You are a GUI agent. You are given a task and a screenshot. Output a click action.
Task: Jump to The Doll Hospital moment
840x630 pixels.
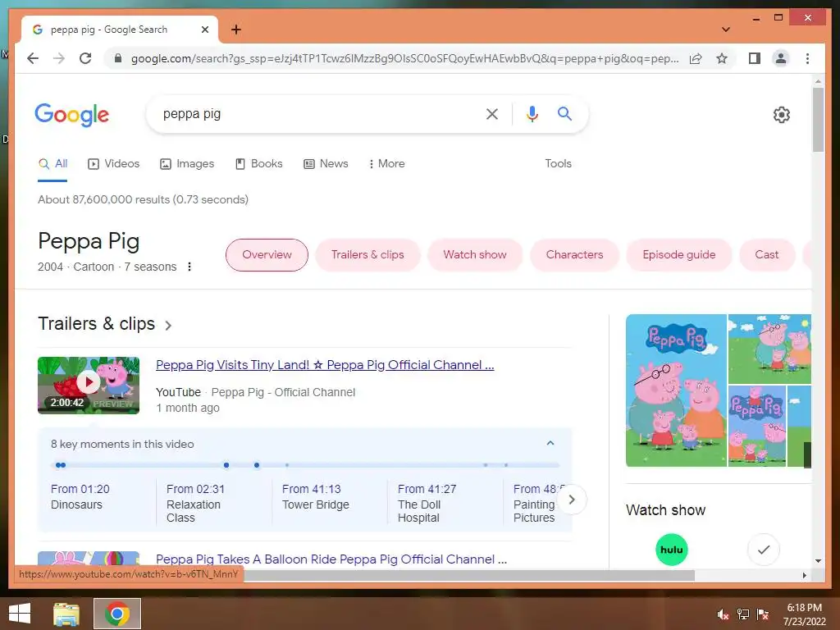point(427,503)
